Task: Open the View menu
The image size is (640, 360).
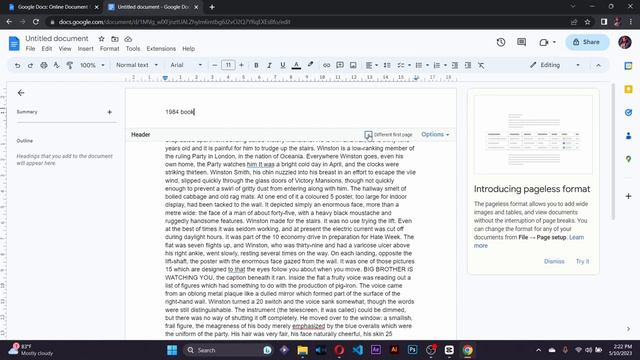Action: pos(64,49)
